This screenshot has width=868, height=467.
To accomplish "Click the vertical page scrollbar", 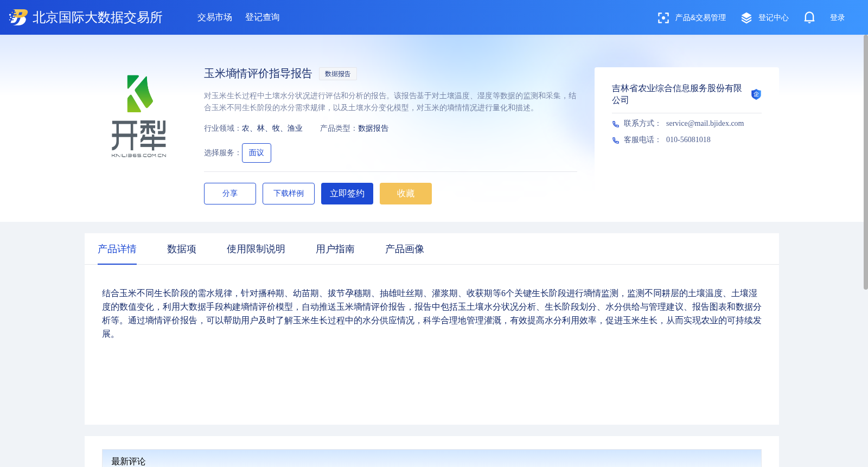I will (x=865, y=162).
